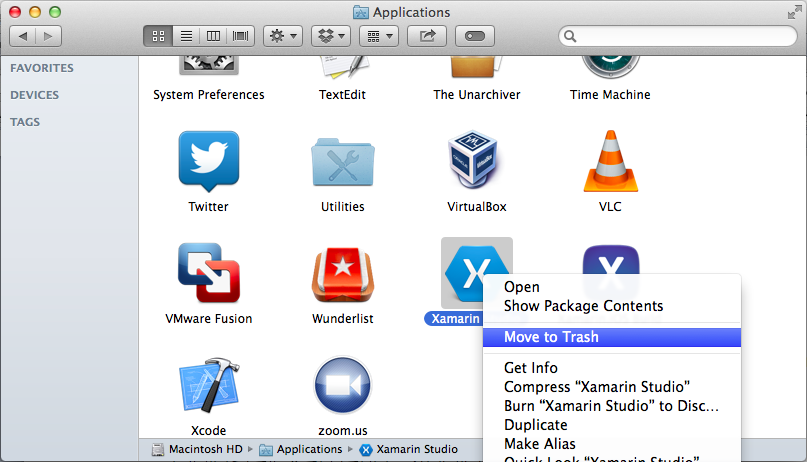Expand the Arrange items dropdown
The height and width of the screenshot is (462, 807).
coord(378,36)
